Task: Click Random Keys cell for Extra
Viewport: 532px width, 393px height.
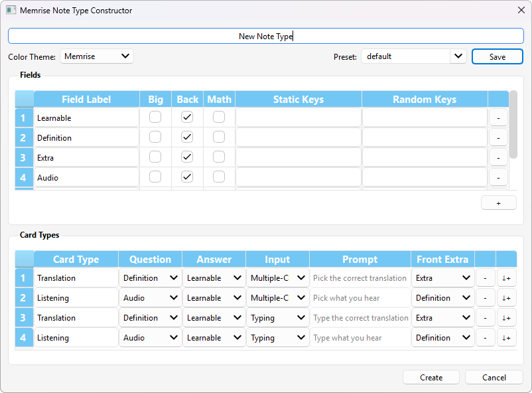Action: [425, 157]
